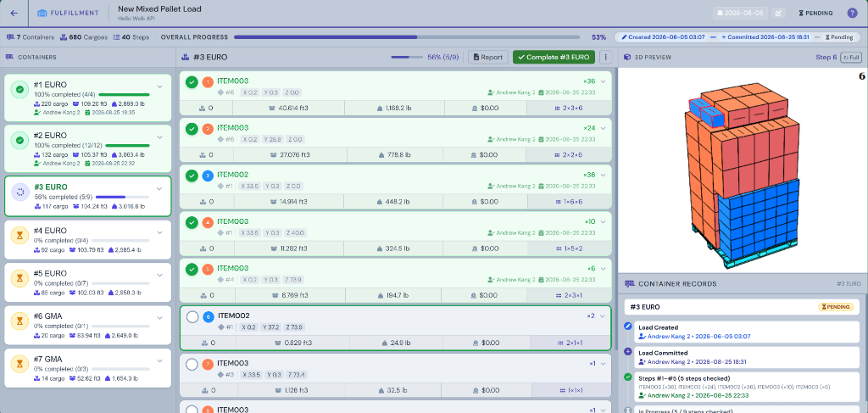868x413 pixels.
Task: Open the Full view 3D preview button
Action: point(851,57)
